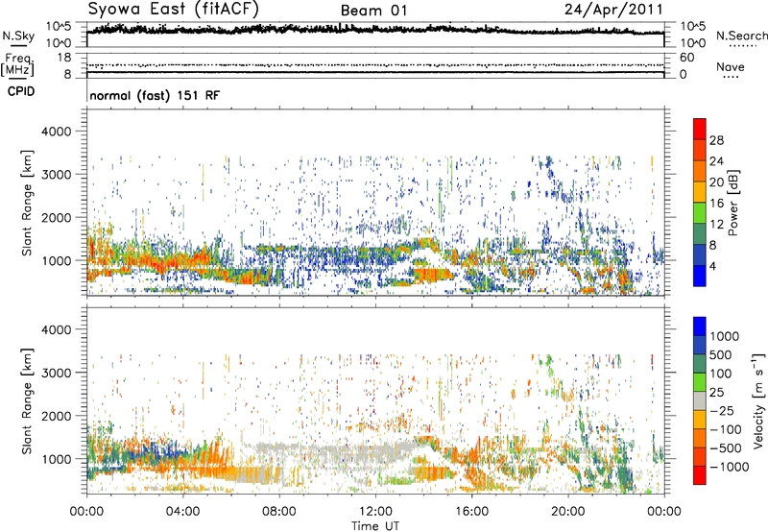Click the 'Time UT' axis label
Image resolution: width=768 pixels, height=532 pixels.
pos(375,526)
